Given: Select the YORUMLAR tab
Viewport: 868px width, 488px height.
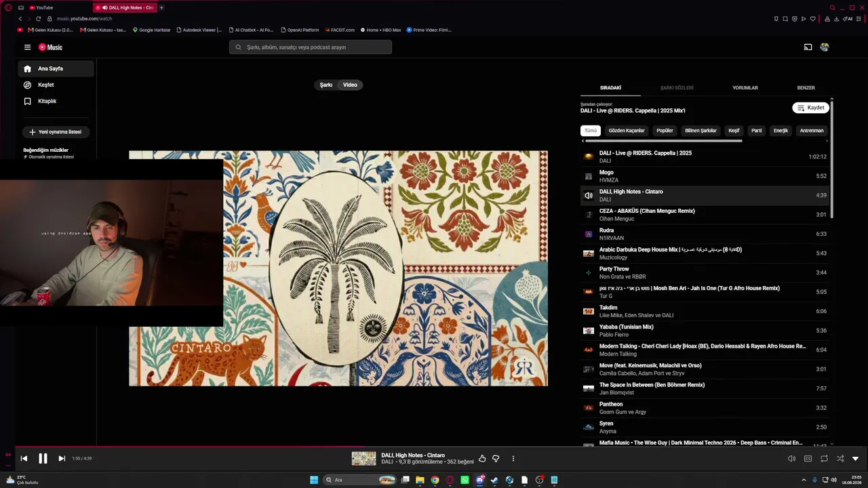Looking at the screenshot, I should [x=745, y=88].
